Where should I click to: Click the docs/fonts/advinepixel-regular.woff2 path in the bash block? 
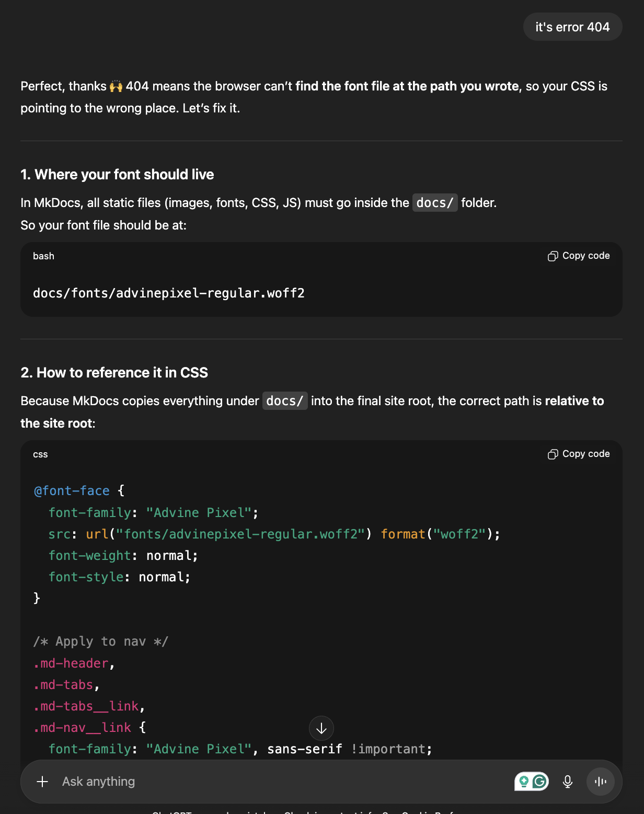[x=169, y=293]
